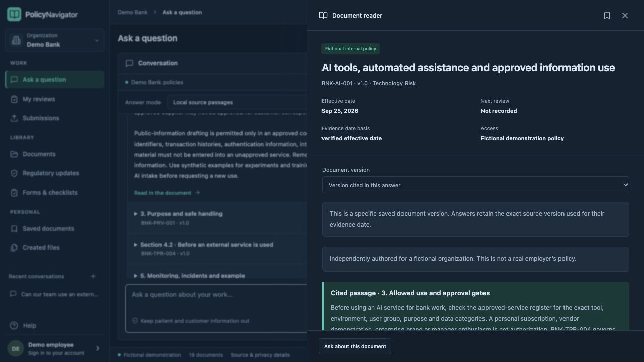Viewport: 644px width, 362px height.
Task: Start a new conversation with plus icon
Action: 93,276
